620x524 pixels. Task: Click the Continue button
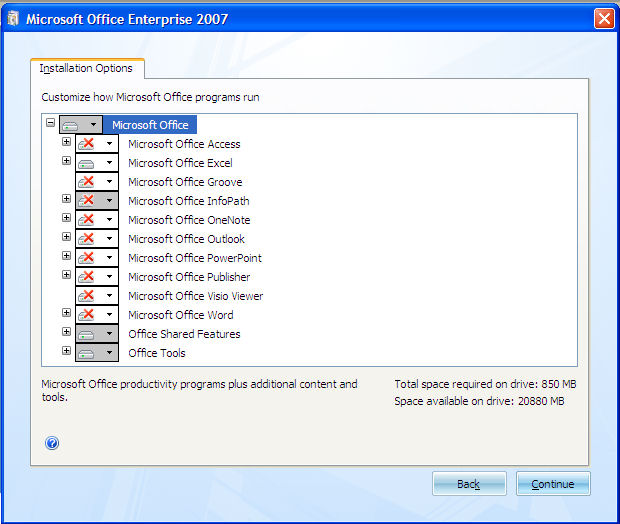click(x=553, y=484)
